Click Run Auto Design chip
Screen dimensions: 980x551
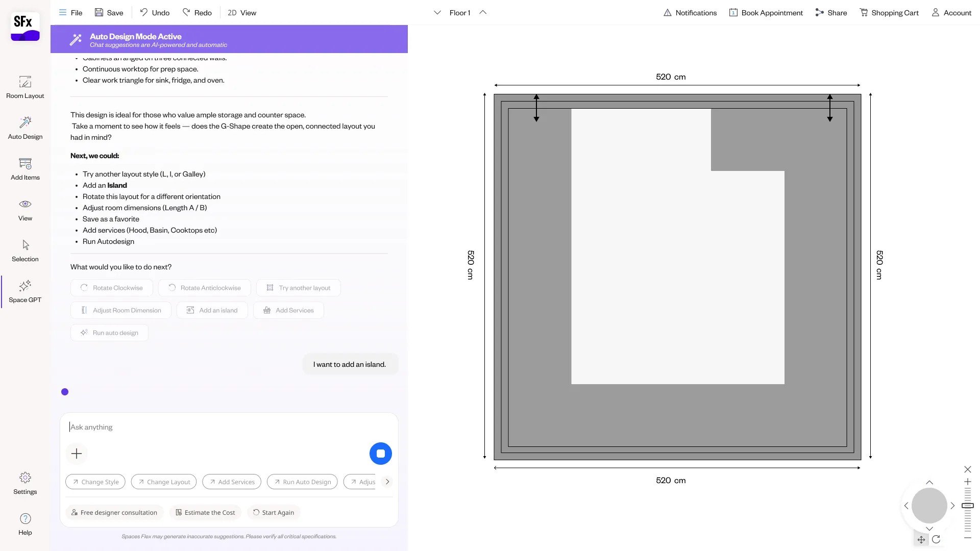tap(302, 482)
